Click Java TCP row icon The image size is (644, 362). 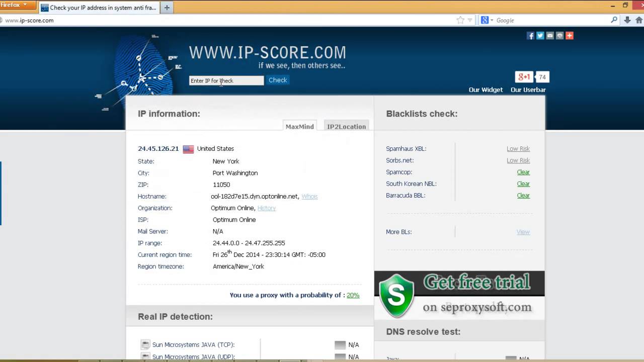point(145,344)
